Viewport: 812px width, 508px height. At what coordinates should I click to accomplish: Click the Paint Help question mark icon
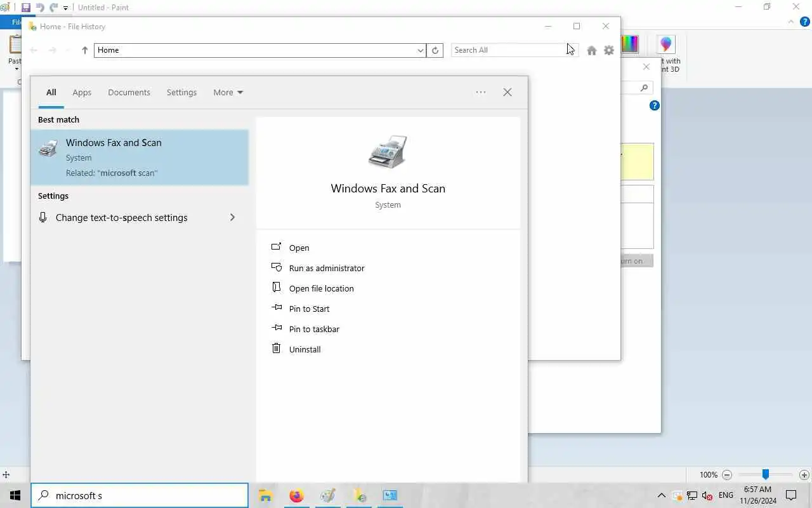pos(804,22)
